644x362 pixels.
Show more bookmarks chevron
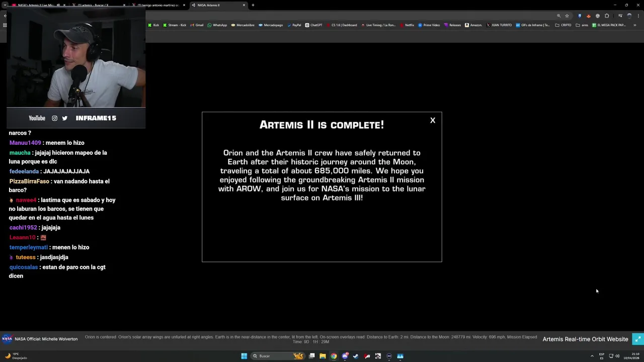(x=635, y=25)
